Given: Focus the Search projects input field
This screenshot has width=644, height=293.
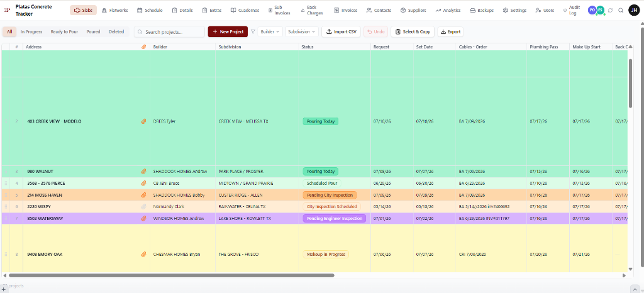Looking at the screenshot, I should pos(169,31).
